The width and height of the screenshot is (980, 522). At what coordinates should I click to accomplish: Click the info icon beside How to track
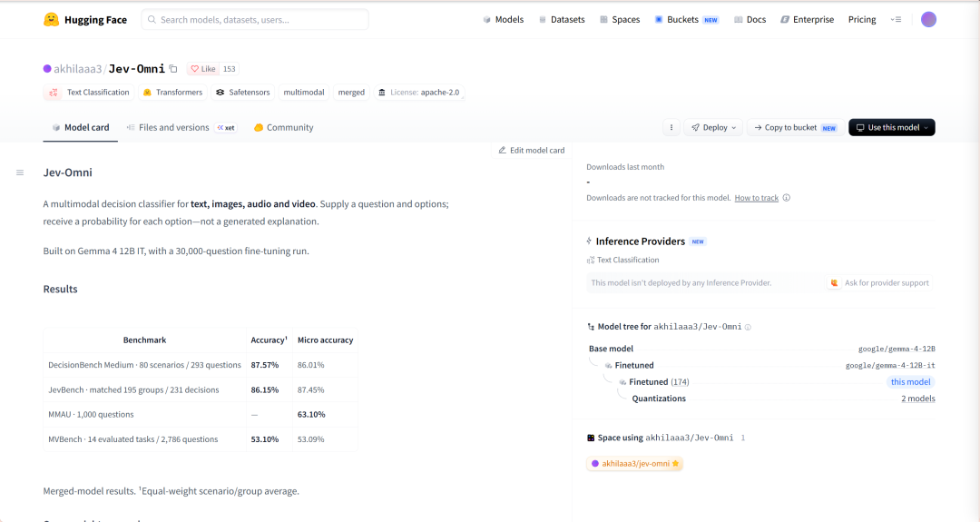click(786, 198)
